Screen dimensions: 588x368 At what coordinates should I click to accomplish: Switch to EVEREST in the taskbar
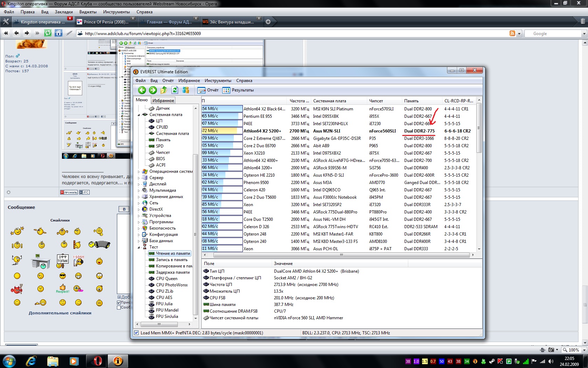(x=118, y=361)
